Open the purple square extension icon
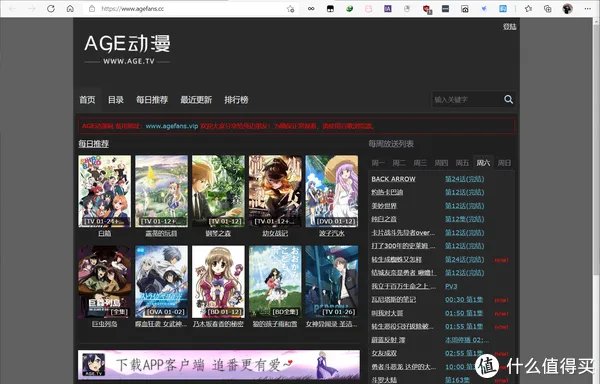The width and height of the screenshot is (600, 384). pyautogui.click(x=388, y=8)
